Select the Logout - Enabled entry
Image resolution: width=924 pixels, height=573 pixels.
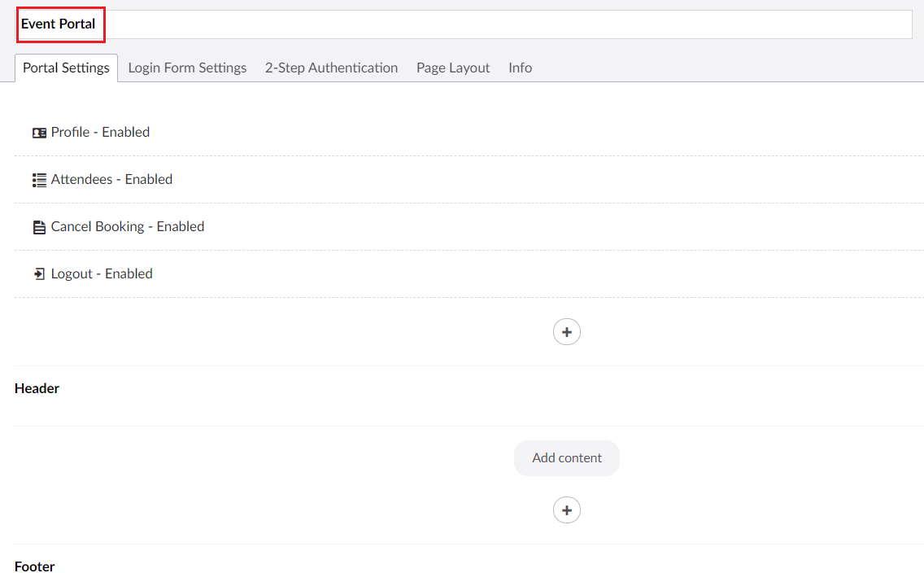tap(102, 273)
